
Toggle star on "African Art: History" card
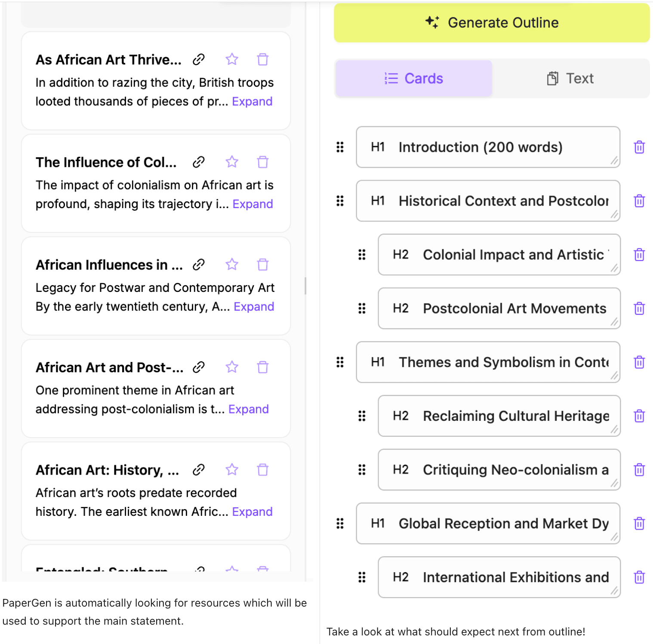coord(232,470)
